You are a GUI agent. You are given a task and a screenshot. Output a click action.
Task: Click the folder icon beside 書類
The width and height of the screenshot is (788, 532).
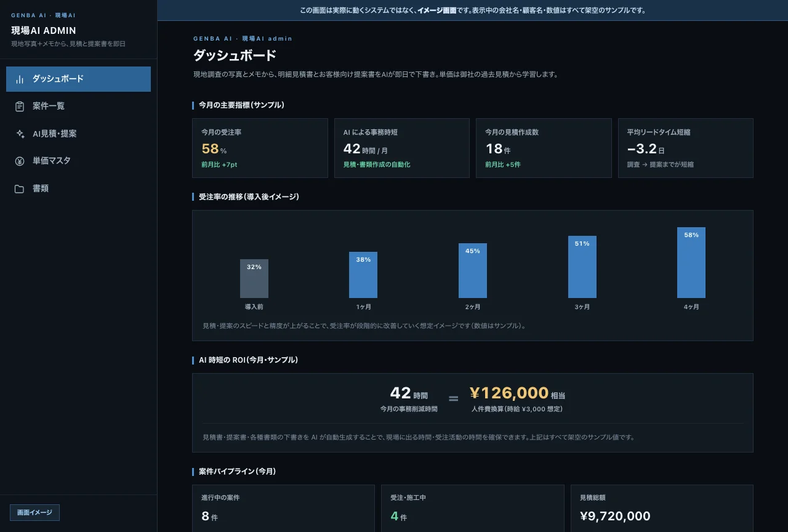tap(20, 188)
